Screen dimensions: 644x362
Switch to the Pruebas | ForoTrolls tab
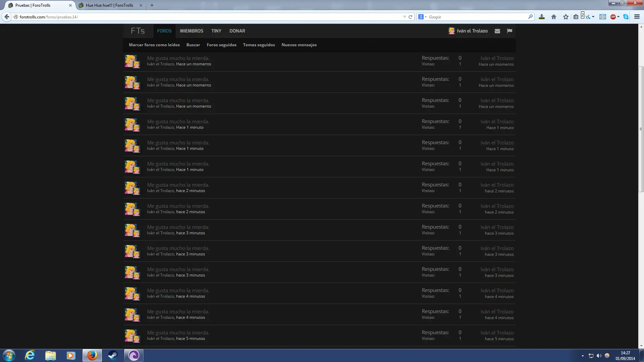[40, 5]
